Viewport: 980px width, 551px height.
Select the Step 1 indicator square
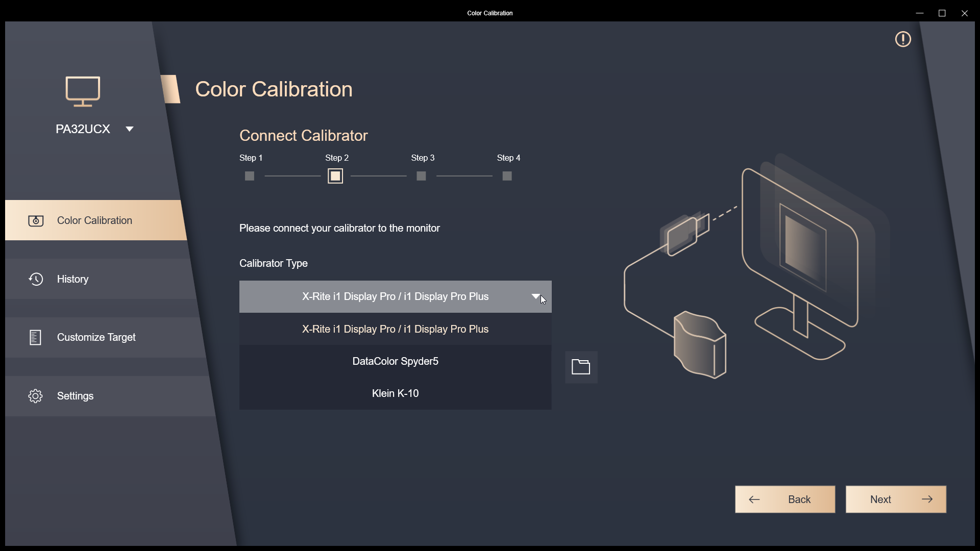pyautogui.click(x=250, y=176)
